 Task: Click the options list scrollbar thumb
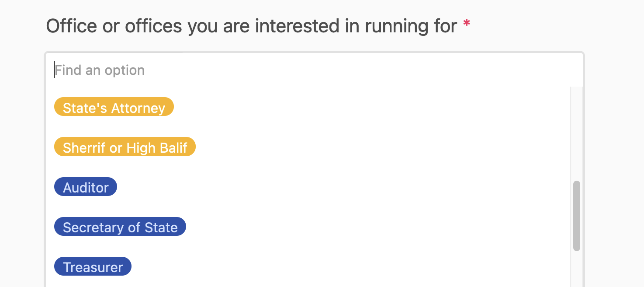coord(577,216)
